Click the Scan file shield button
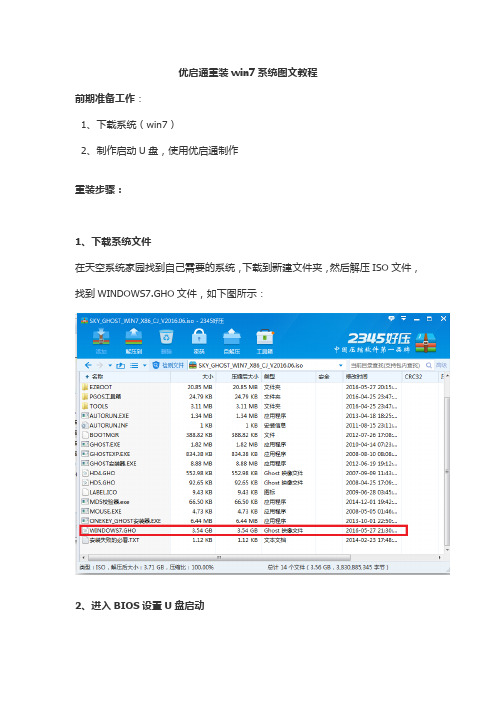Viewport: 496px width, 702px height. coord(168,365)
